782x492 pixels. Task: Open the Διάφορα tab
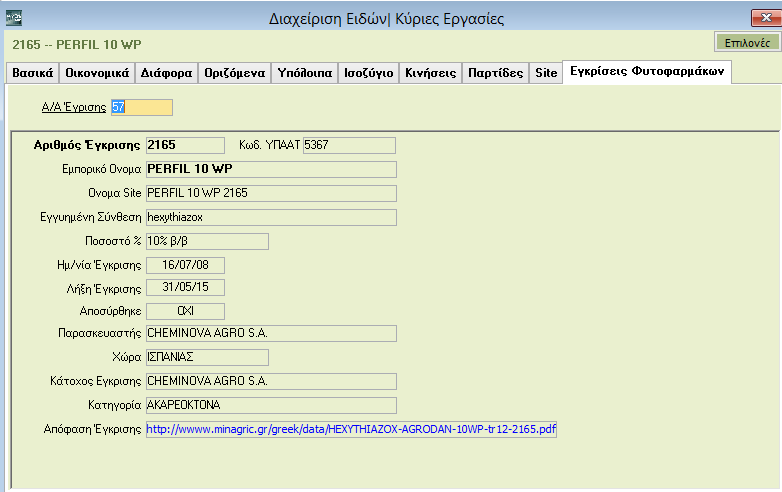tap(166, 73)
